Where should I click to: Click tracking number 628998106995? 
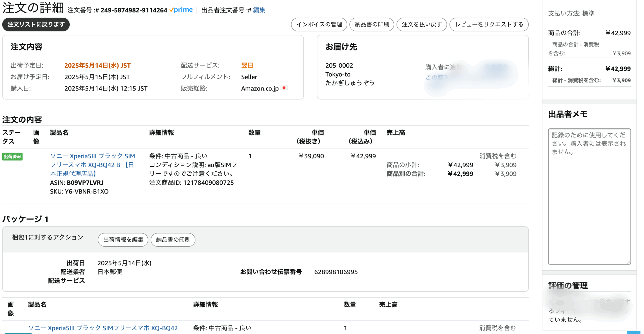click(x=336, y=272)
